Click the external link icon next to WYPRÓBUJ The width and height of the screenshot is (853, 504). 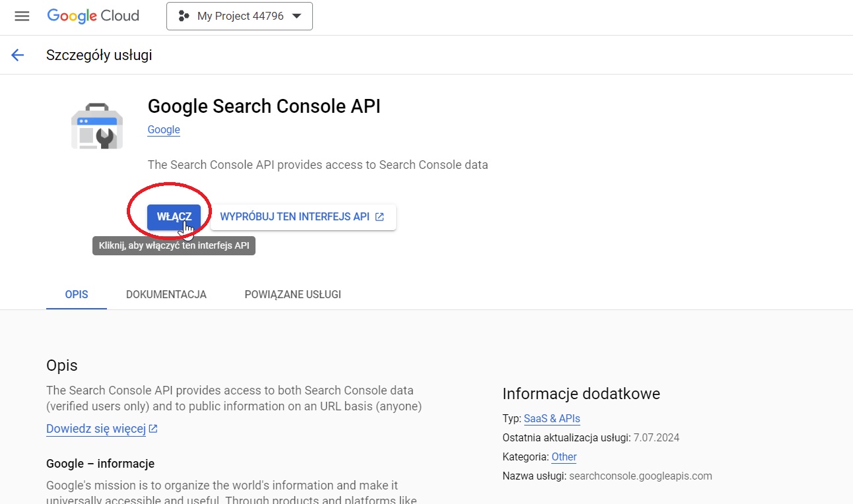coord(379,216)
